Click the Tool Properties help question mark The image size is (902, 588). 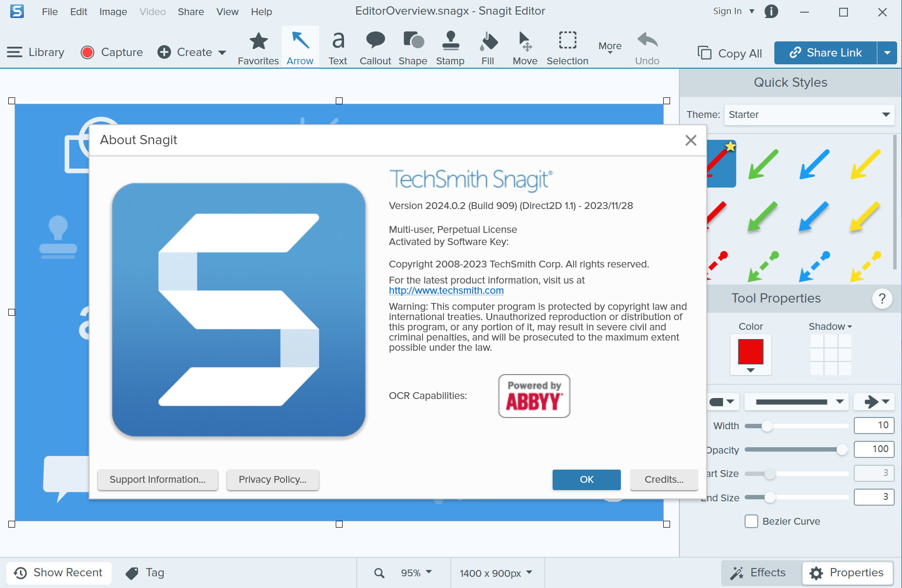[882, 298]
